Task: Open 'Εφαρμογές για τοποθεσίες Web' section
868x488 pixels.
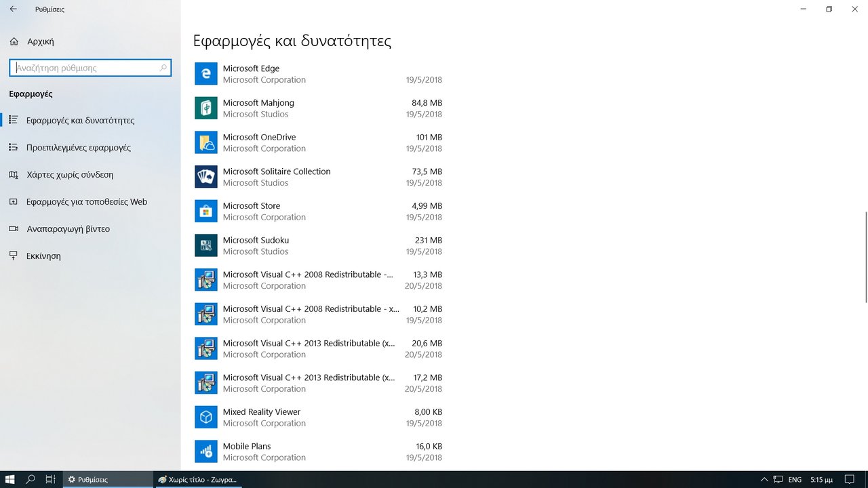Action: 91,201
